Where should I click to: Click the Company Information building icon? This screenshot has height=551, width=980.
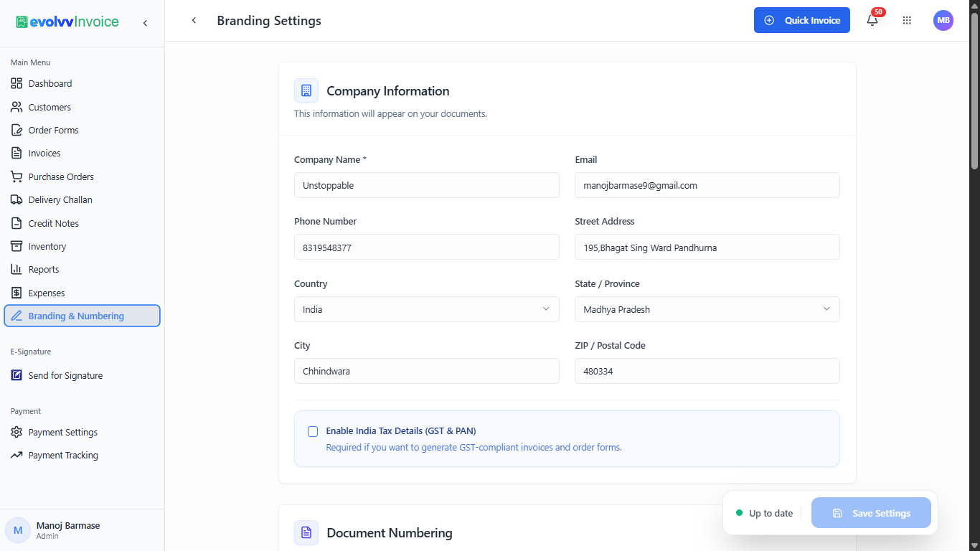tap(306, 90)
